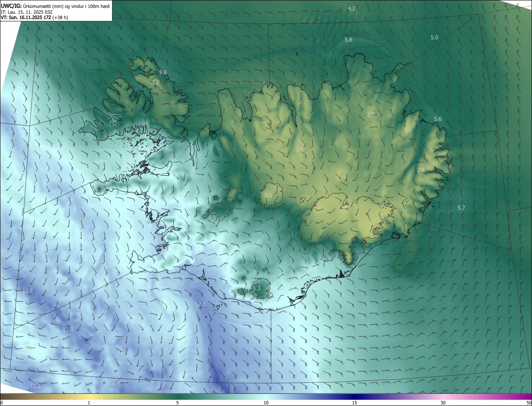Viewport: 532px width, 406px height.
Task: Select the 15 tick on the color legend
Action: click(355, 403)
